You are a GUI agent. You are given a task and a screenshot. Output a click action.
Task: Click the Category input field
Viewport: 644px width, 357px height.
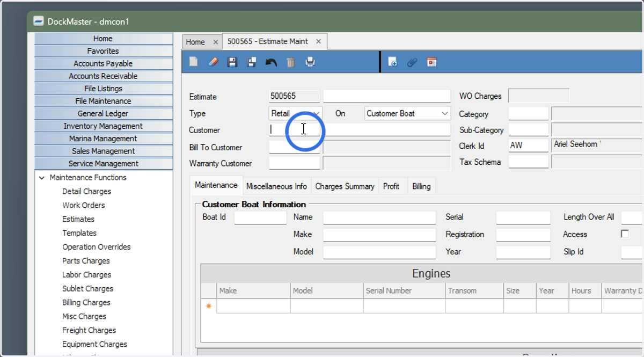coord(529,114)
